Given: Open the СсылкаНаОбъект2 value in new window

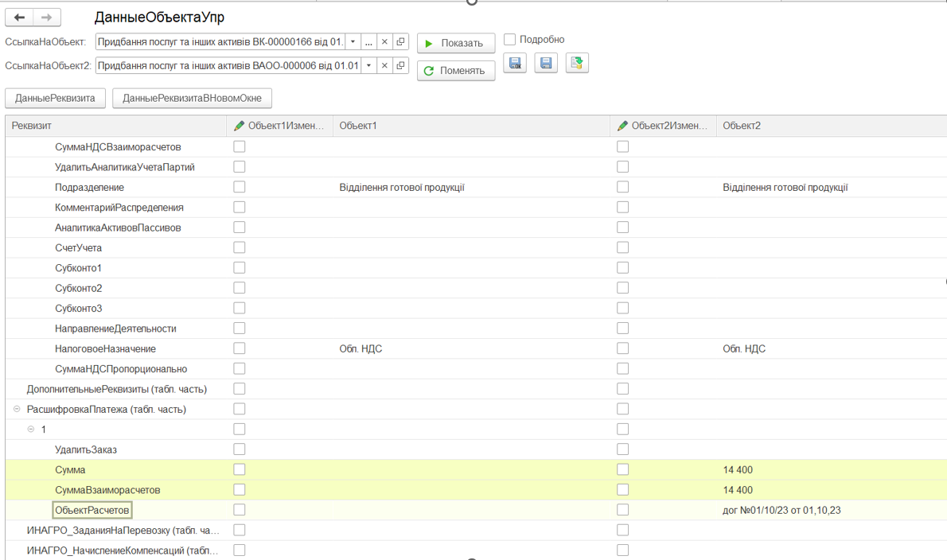Looking at the screenshot, I should point(400,65).
